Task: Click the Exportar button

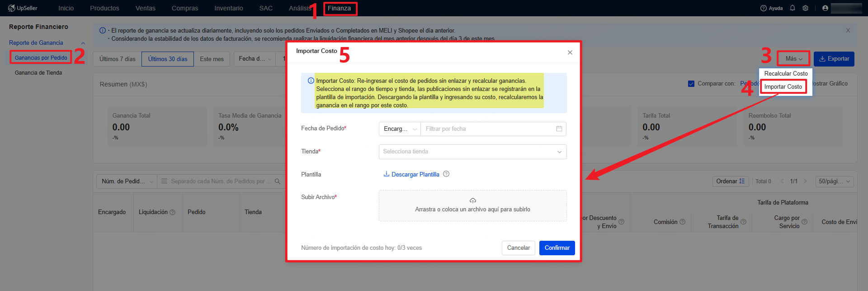Action: coord(834,59)
